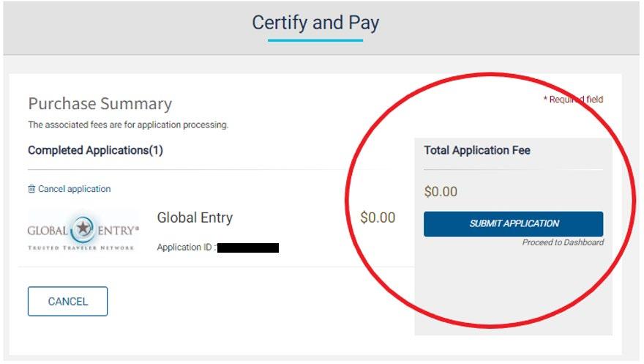This screenshot has width=644, height=364.
Task: Click the $0.00 price next to Global Entry
Action: point(378,218)
